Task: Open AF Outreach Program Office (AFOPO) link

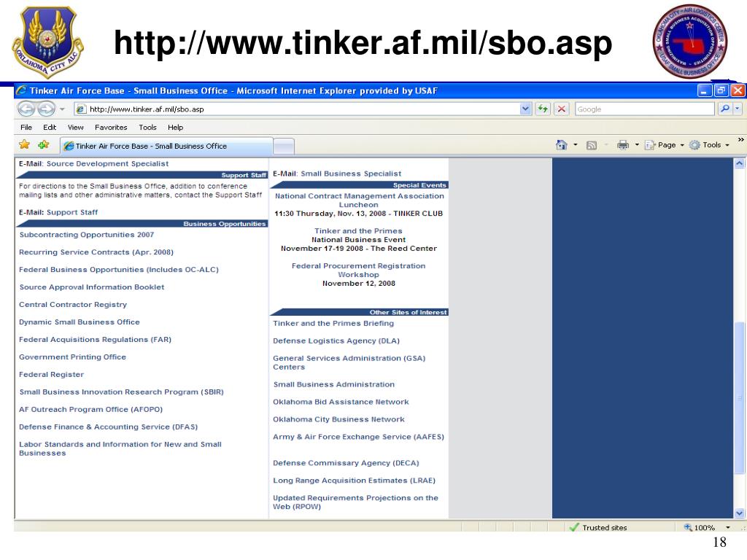Action: (91, 409)
